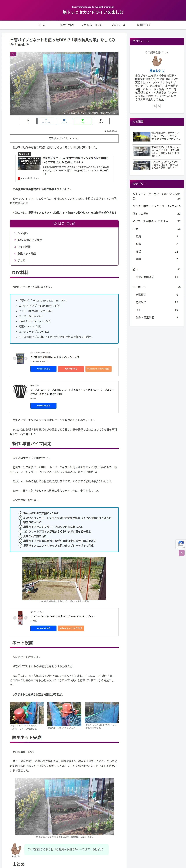Viewport: 186px width, 868px height.
Task: Open the 生活 category
Action: (157, 229)
